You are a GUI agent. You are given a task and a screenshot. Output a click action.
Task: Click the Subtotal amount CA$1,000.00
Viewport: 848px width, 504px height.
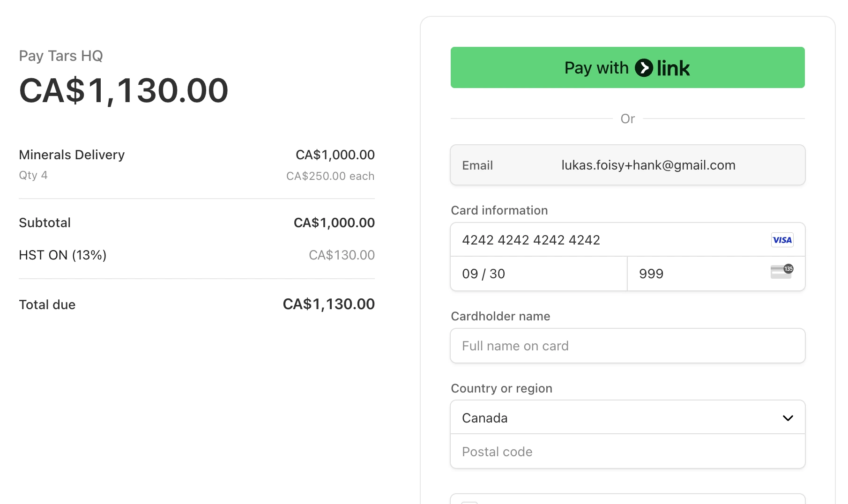click(x=334, y=222)
